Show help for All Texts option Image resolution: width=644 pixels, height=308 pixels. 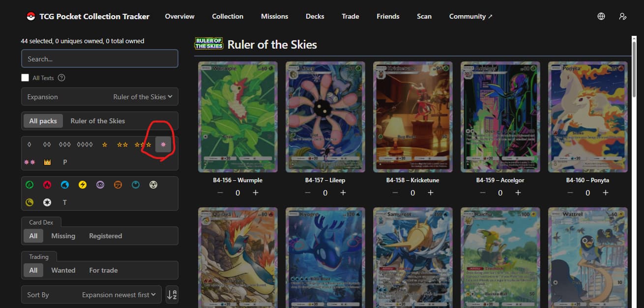61,78
